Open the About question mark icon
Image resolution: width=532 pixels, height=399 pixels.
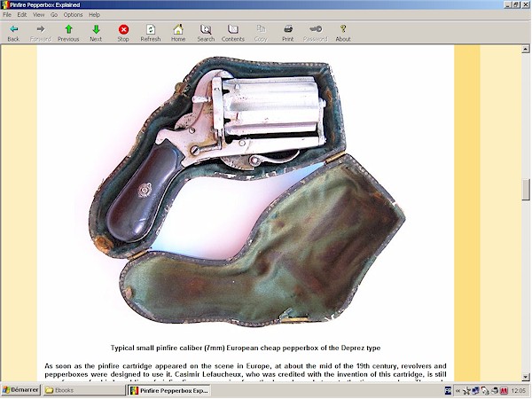(343, 29)
